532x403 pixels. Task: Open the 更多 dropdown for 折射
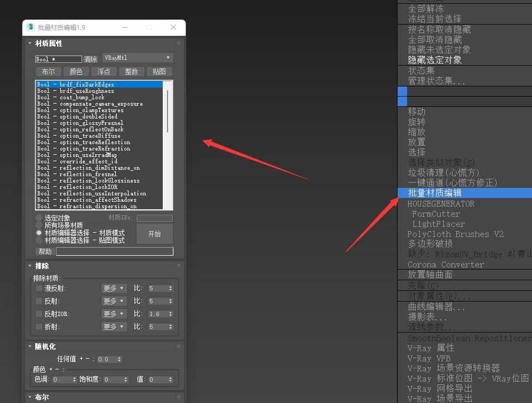point(114,327)
